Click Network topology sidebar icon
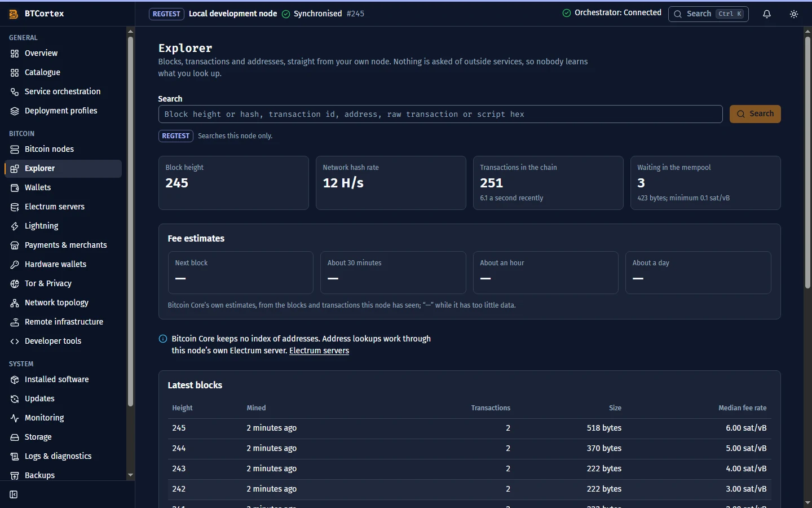812x508 pixels. [x=15, y=303]
